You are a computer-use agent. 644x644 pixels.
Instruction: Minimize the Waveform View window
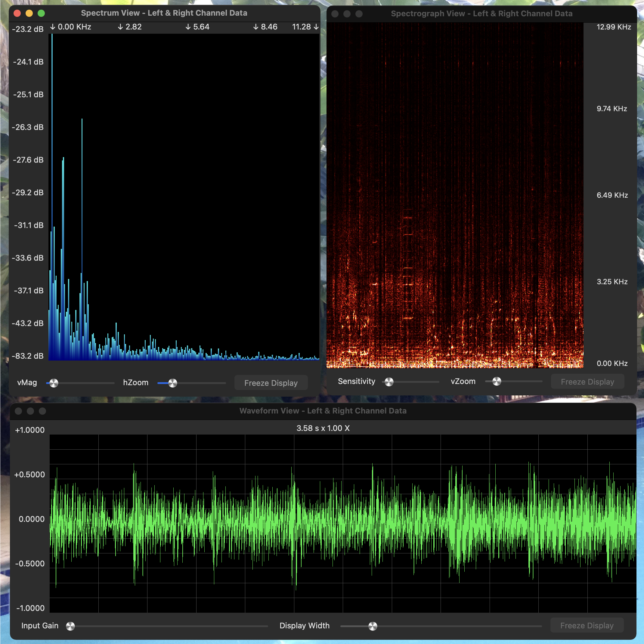pyautogui.click(x=30, y=411)
